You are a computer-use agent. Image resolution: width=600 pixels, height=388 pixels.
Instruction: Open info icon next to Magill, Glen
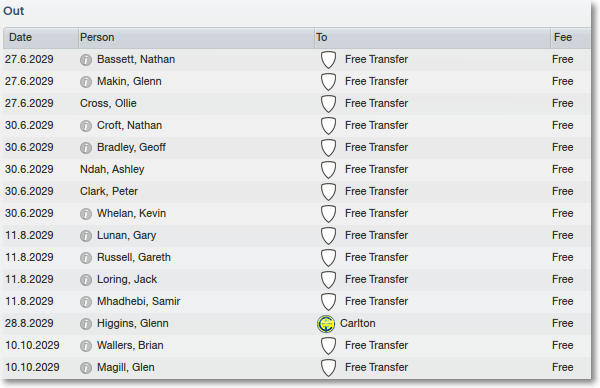tap(86, 368)
